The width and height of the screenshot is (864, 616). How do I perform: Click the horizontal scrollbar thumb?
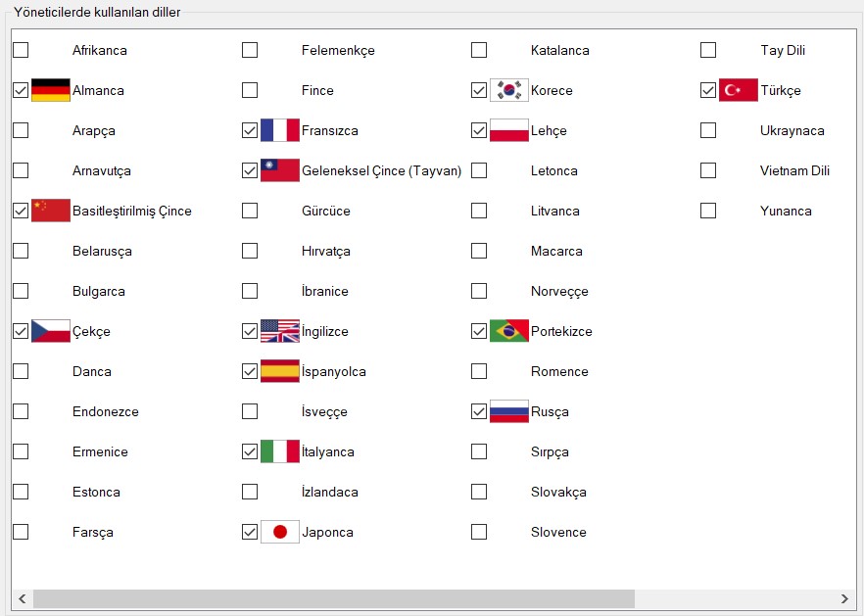[x=334, y=598]
